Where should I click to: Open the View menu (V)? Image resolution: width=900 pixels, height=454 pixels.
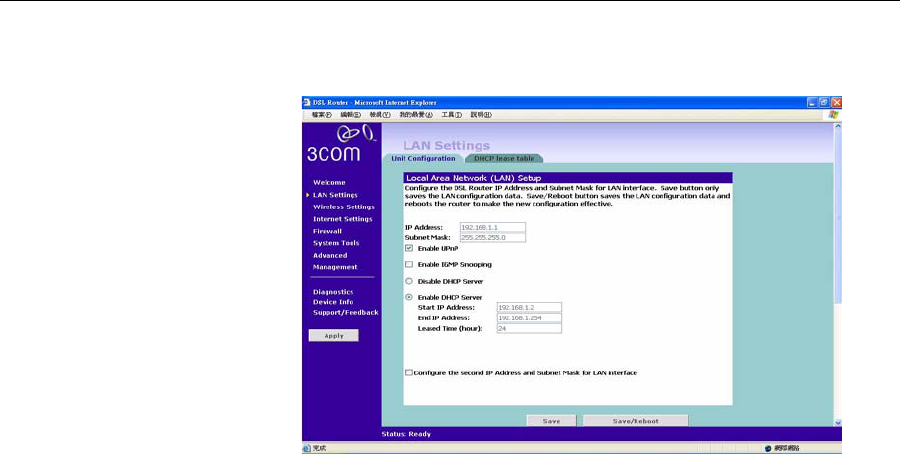[x=379, y=115]
